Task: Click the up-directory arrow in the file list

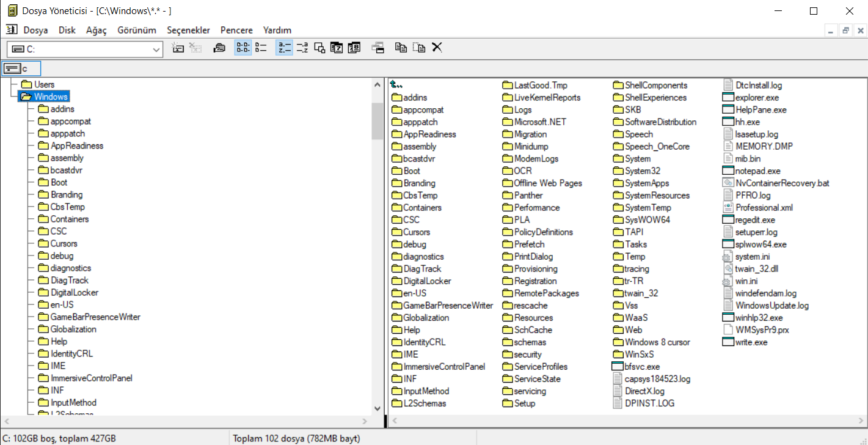Action: pyautogui.click(x=396, y=85)
